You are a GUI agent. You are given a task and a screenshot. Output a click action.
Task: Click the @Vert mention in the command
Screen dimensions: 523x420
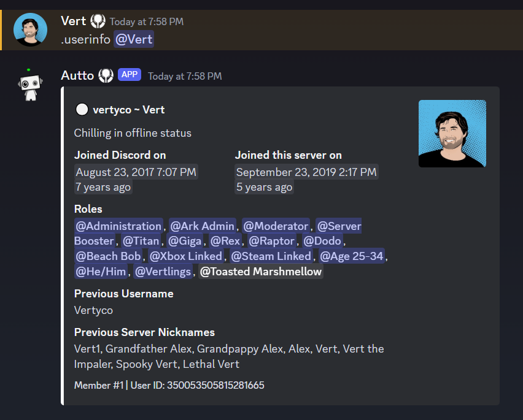tap(134, 39)
